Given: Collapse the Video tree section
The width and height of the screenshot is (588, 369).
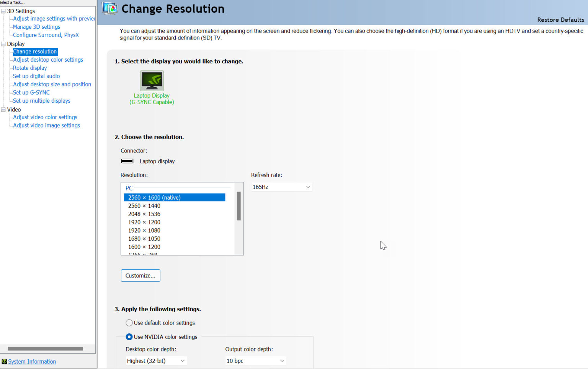Looking at the screenshot, I should tap(3, 110).
